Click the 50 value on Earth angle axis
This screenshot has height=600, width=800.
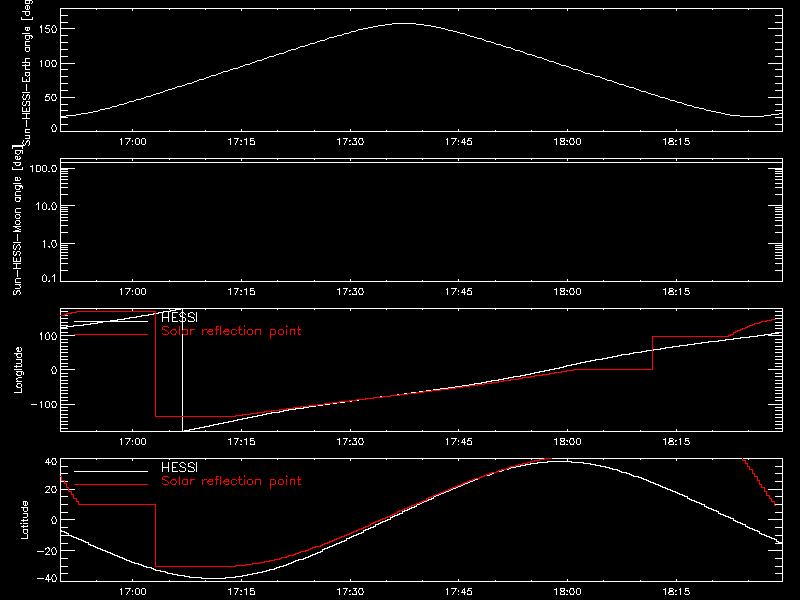pyautogui.click(x=51, y=97)
